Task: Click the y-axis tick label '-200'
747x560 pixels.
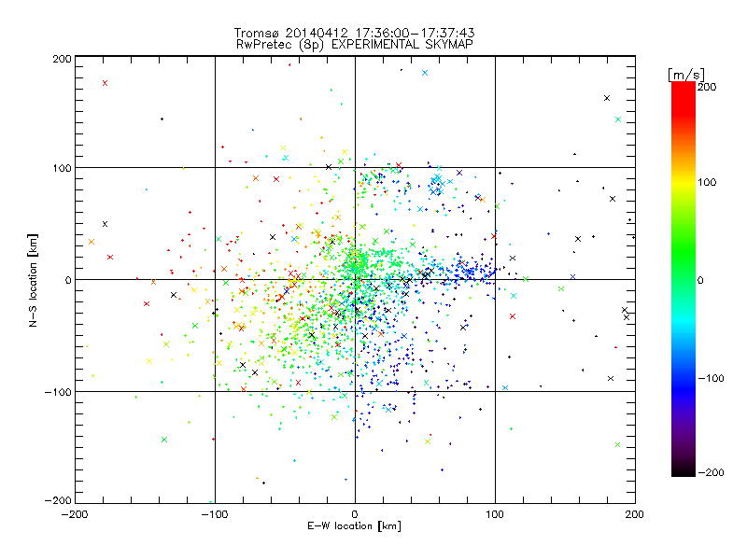Action: (58, 501)
